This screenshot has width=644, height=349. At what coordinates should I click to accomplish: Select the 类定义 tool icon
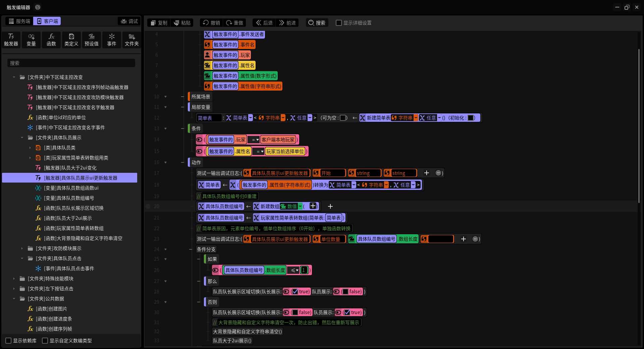pos(71,40)
